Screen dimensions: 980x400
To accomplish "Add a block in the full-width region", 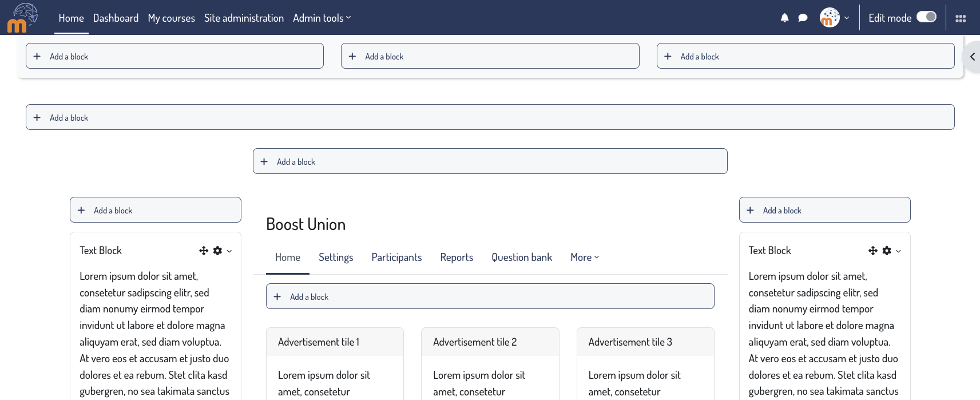I will (x=490, y=117).
